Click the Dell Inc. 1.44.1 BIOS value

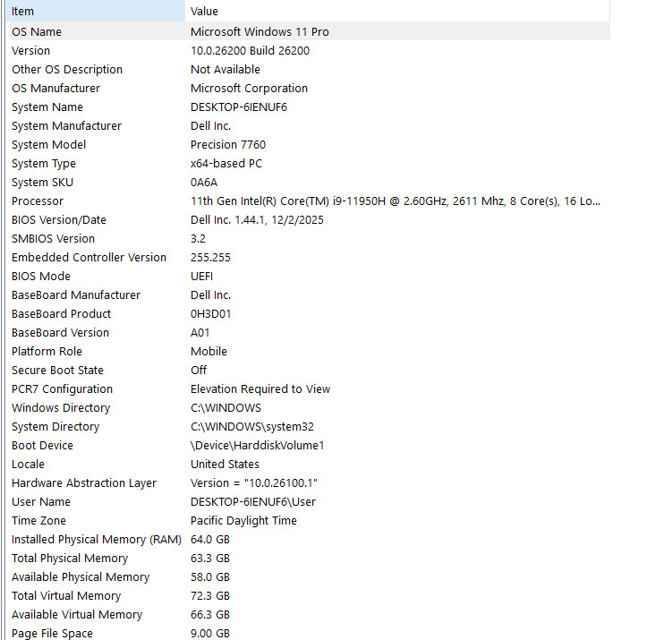(x=257, y=220)
